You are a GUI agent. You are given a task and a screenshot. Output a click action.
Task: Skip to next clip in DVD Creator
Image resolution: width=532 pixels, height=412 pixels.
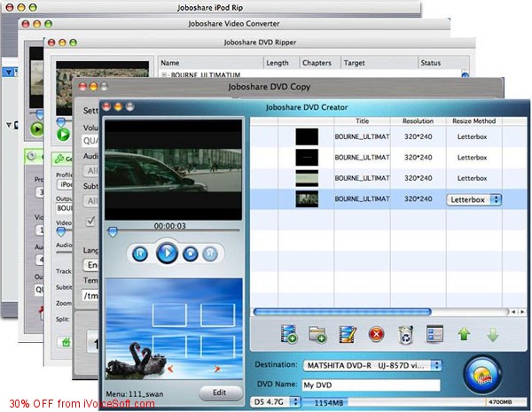point(210,253)
